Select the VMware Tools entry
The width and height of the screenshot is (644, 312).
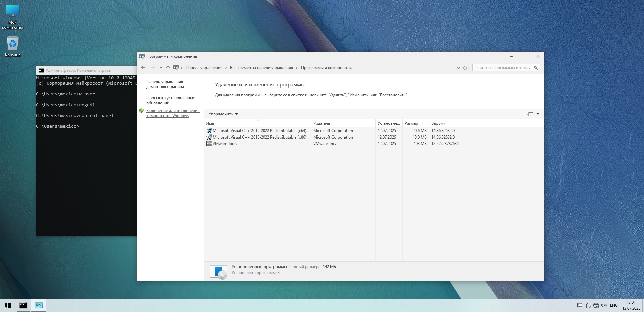tap(338, 144)
